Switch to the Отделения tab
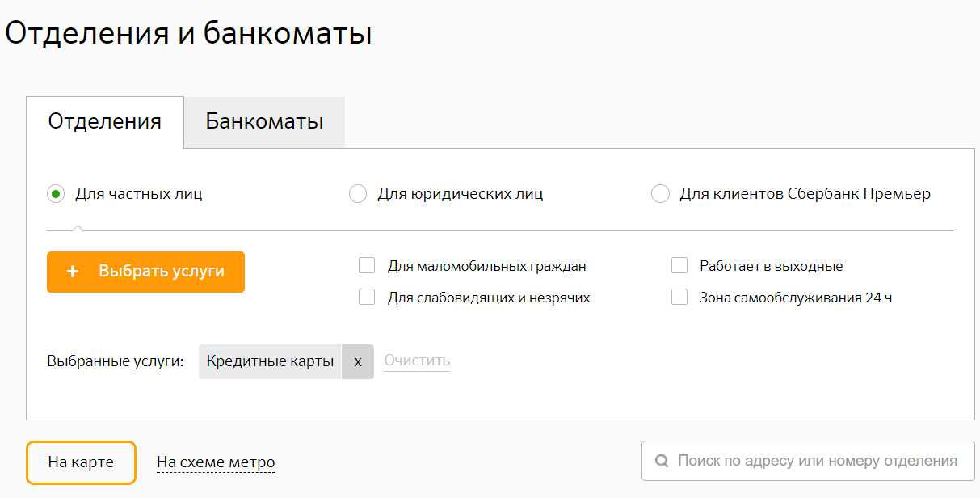980x498 pixels. 105,122
